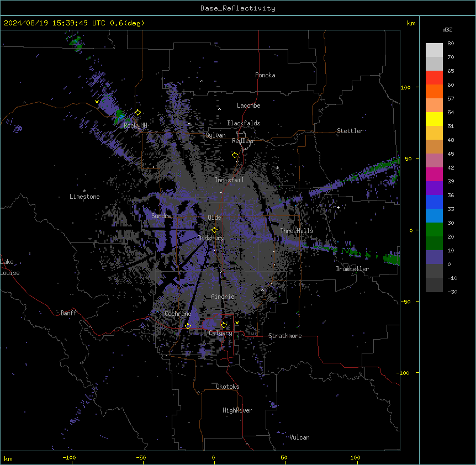Click the dBZ legend heading
The image size is (476, 465).
447,29
